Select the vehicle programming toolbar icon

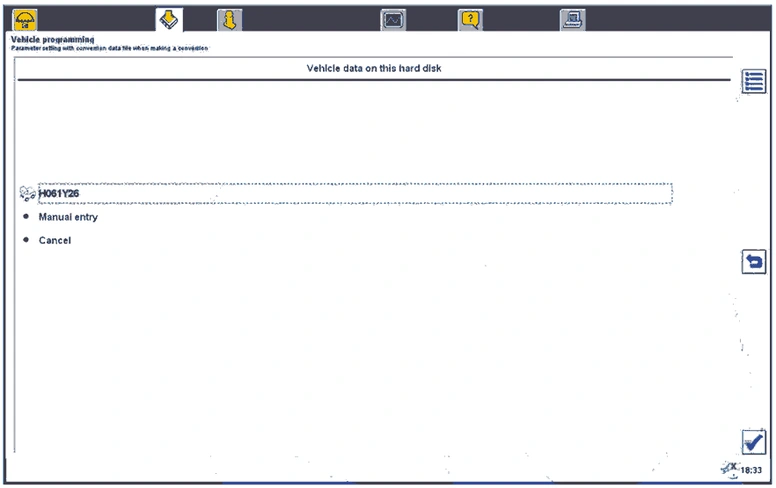[x=169, y=20]
